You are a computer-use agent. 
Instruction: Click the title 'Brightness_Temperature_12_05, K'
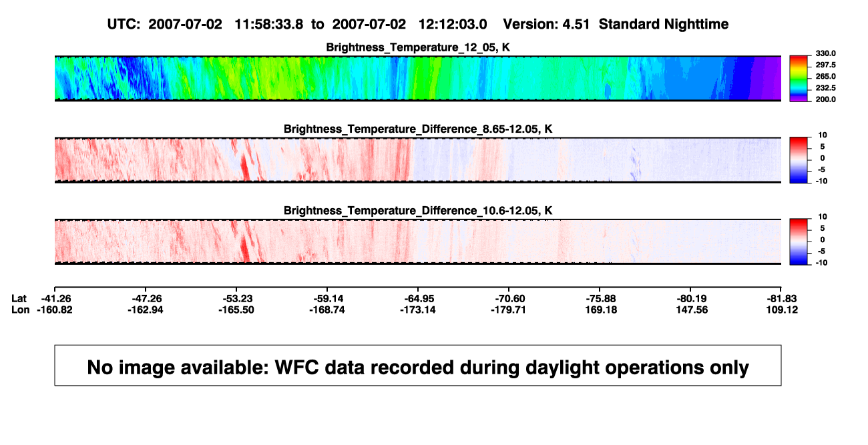418,47
